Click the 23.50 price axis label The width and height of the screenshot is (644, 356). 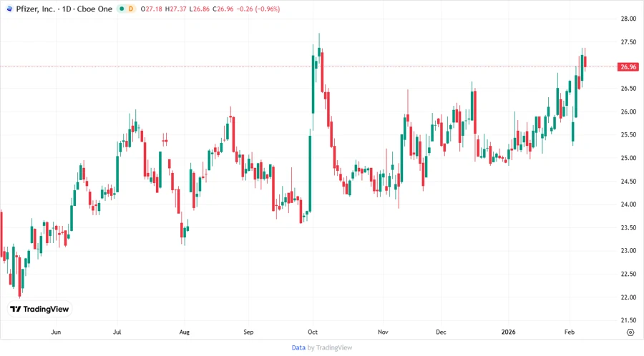coord(628,227)
